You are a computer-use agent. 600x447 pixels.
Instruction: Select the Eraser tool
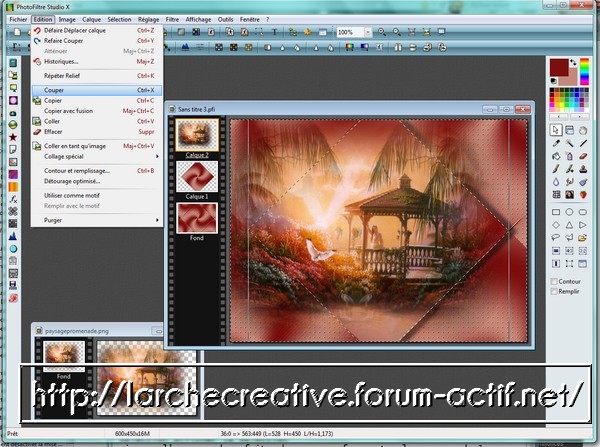click(583, 156)
